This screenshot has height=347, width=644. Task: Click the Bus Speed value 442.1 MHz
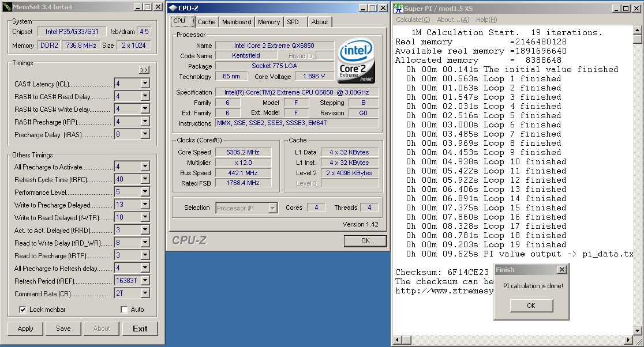[243, 173]
